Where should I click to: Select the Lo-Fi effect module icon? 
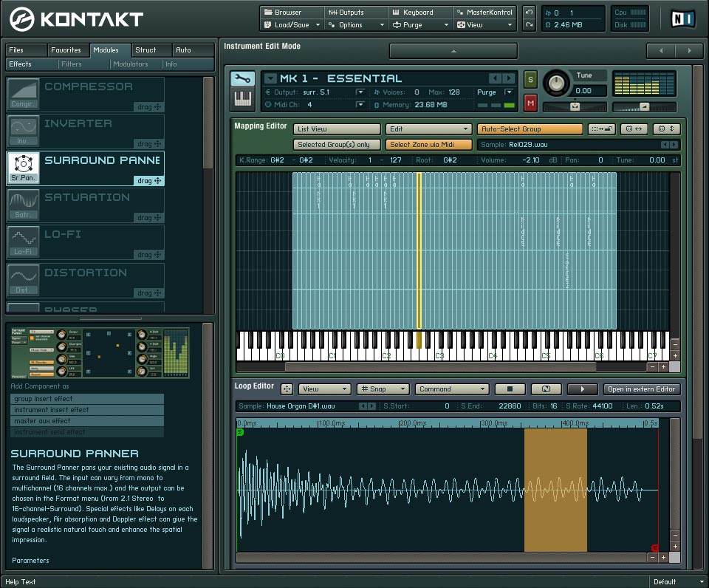coord(23,242)
